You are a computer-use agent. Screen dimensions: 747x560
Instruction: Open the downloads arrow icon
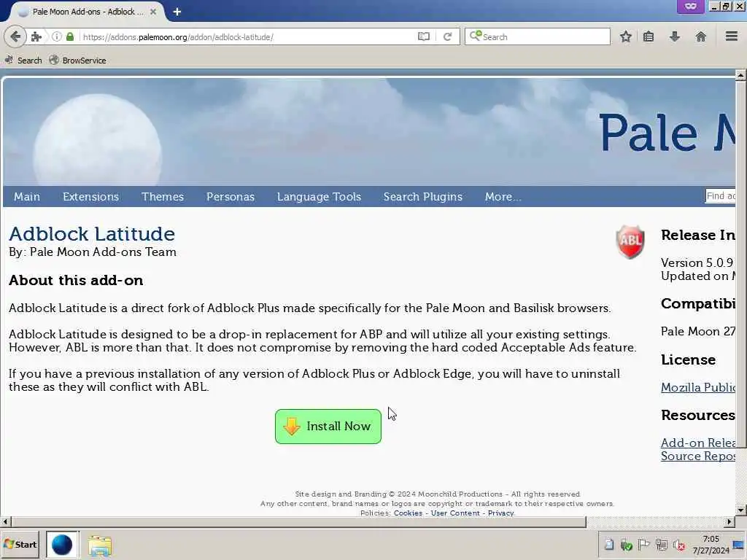point(675,36)
